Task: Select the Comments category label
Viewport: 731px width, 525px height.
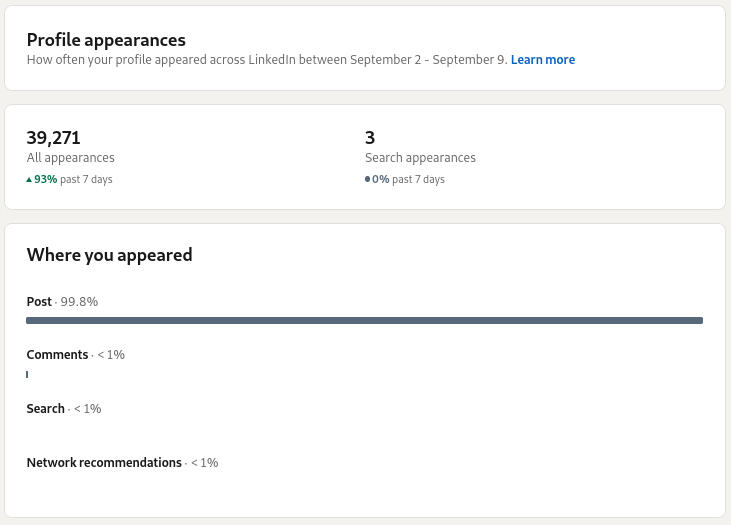Action: (57, 355)
